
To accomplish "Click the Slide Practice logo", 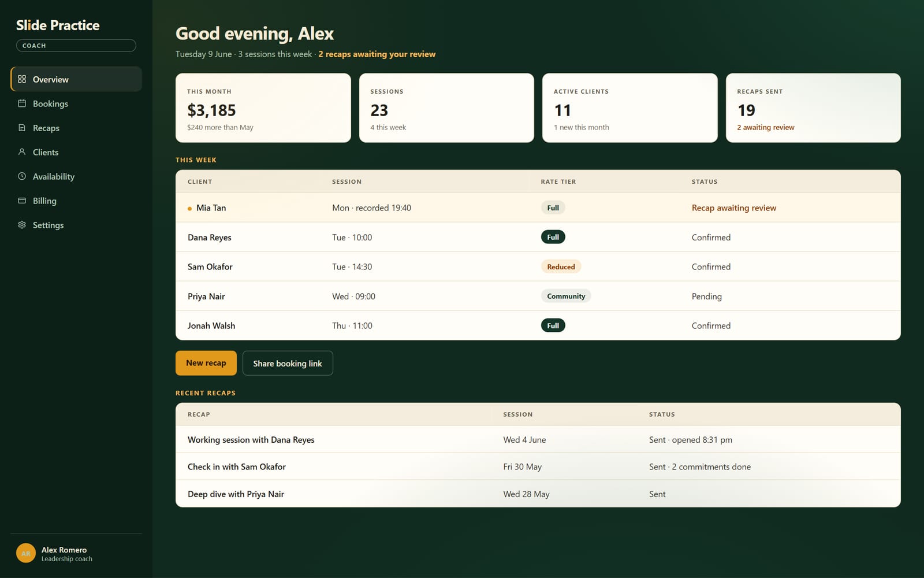I will 58,25.
